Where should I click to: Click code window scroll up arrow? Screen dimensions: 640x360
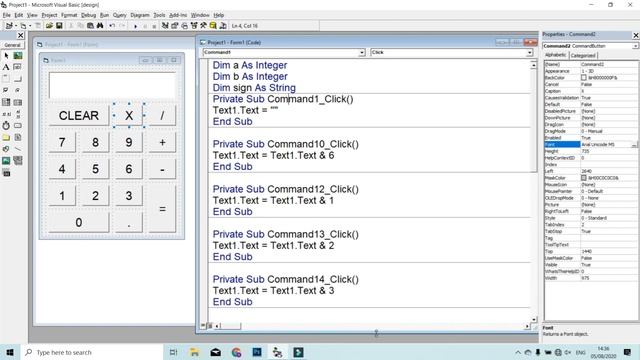point(533,65)
